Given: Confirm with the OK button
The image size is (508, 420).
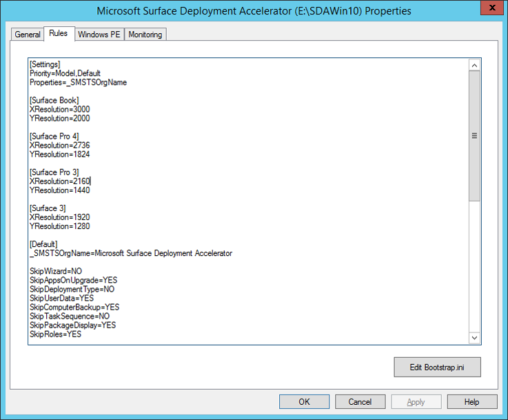Looking at the screenshot, I should tap(304, 402).
